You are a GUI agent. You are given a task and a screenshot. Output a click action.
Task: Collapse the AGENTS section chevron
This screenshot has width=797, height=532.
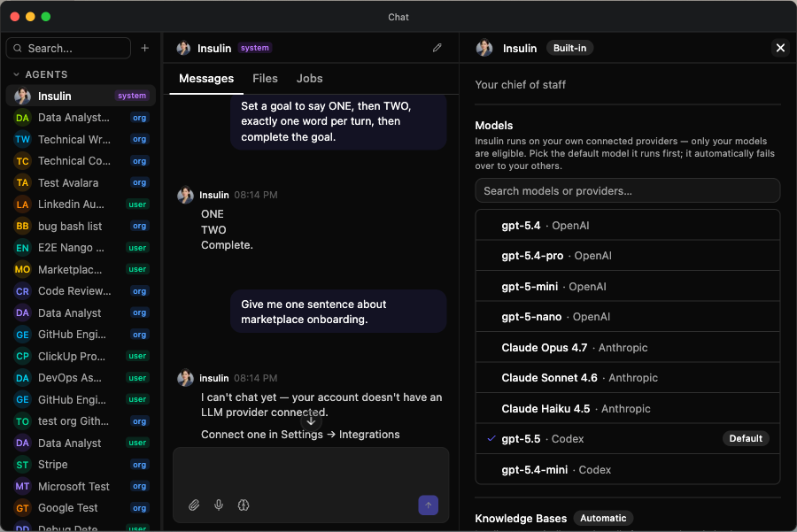(x=16, y=74)
